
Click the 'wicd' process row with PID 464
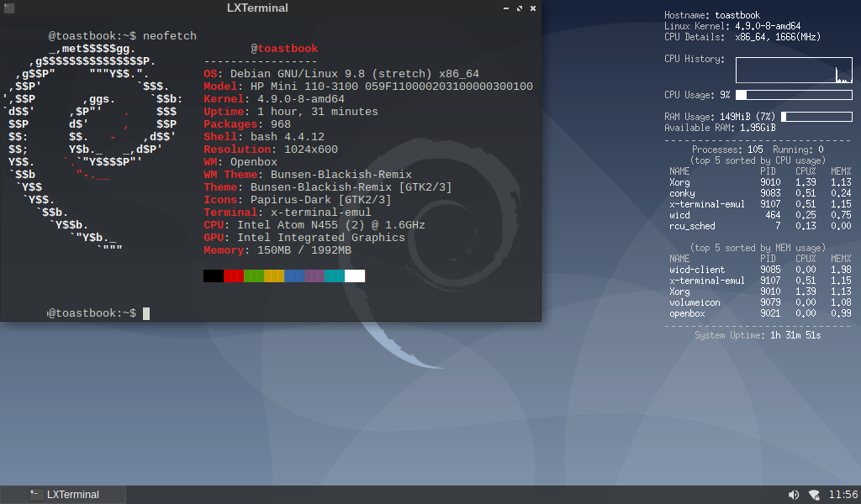click(760, 216)
